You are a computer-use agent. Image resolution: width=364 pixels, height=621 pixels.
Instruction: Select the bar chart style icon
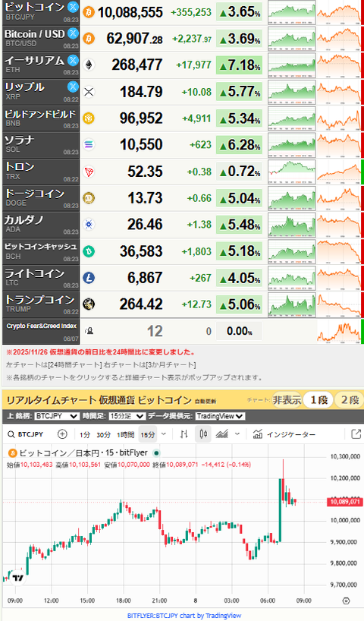184,434
